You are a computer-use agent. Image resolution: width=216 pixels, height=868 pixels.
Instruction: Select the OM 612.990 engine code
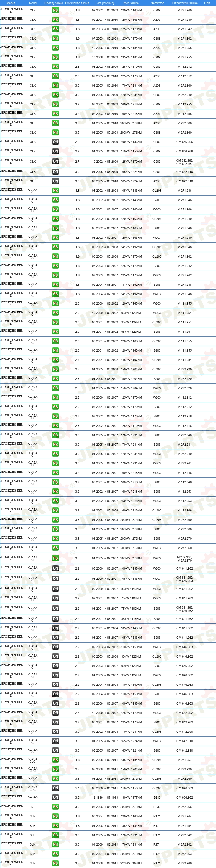(x=185, y=732)
